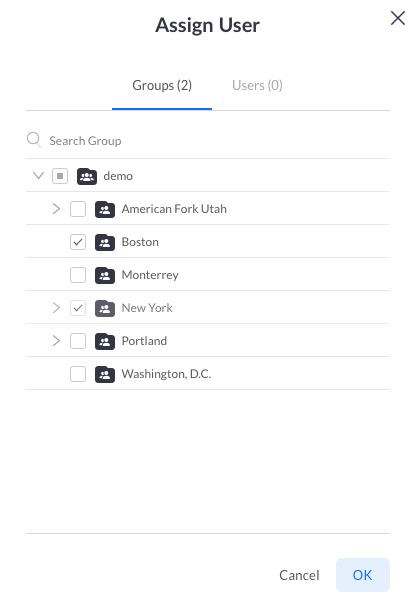Select the Groups (2) tab
Viewport: 415px width, 603px height.
(x=162, y=85)
